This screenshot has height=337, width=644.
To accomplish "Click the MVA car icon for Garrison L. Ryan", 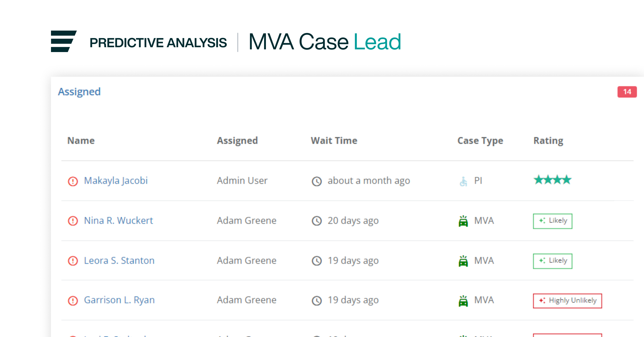I will tap(462, 301).
